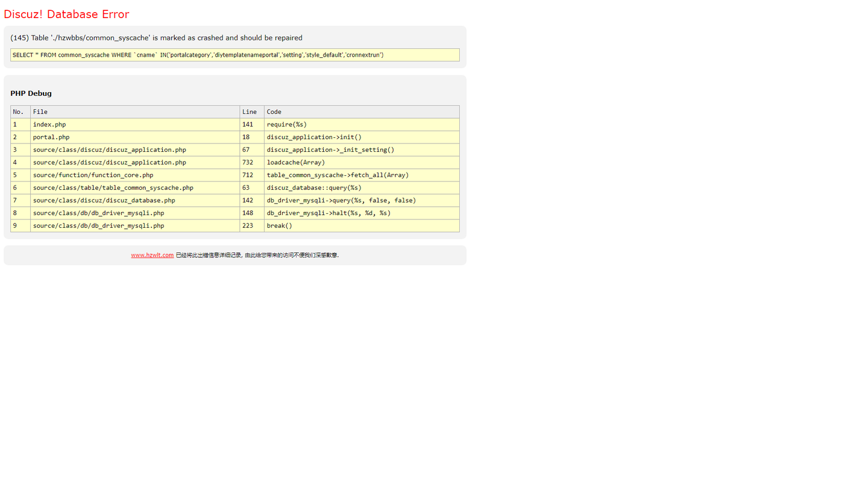Click db_driver_mysqli->halt(%s, %d, %s) cell
This screenshot has height=488, width=868.
coord(362,213)
